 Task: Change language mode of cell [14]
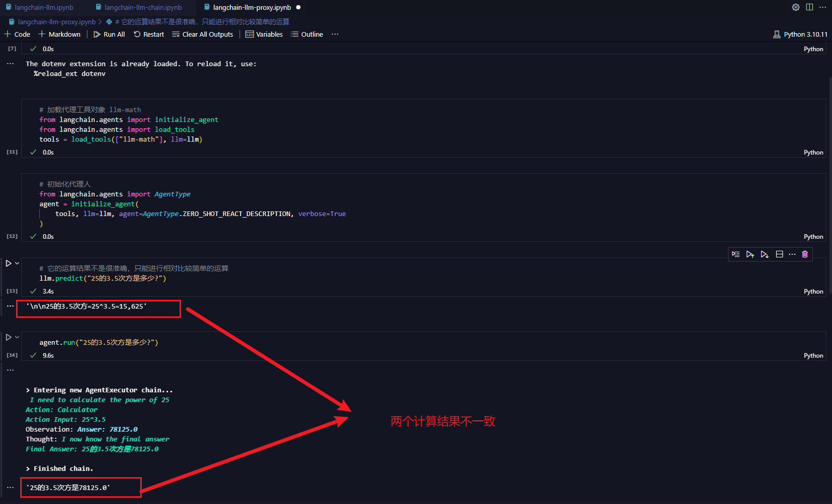(x=813, y=356)
